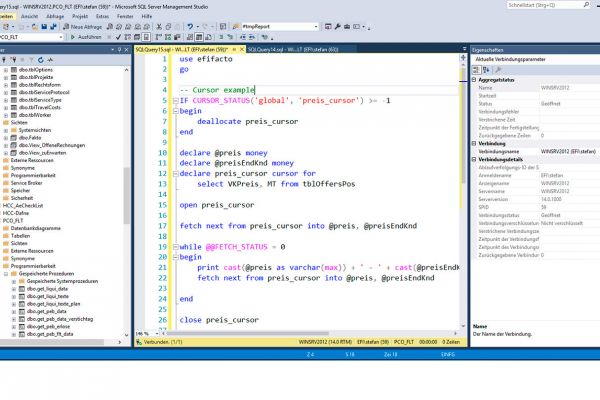
Task: Click the Object Explorer vertical scrollbar
Action: [x=127, y=195]
